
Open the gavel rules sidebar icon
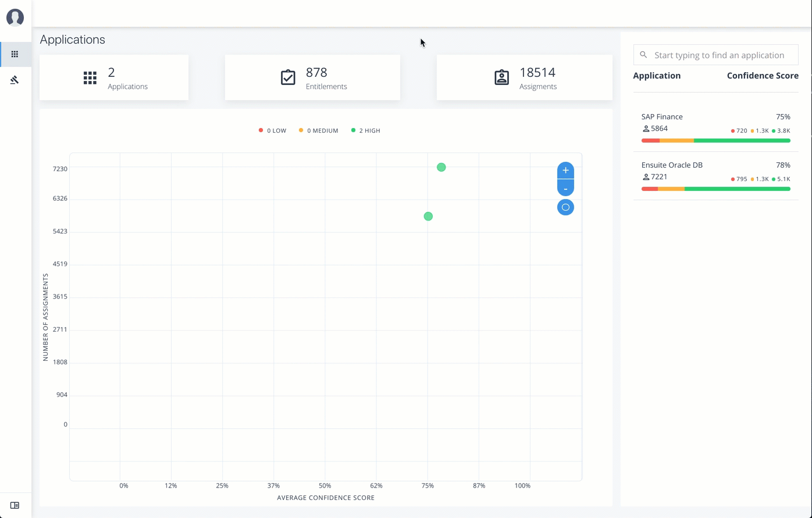coord(15,80)
